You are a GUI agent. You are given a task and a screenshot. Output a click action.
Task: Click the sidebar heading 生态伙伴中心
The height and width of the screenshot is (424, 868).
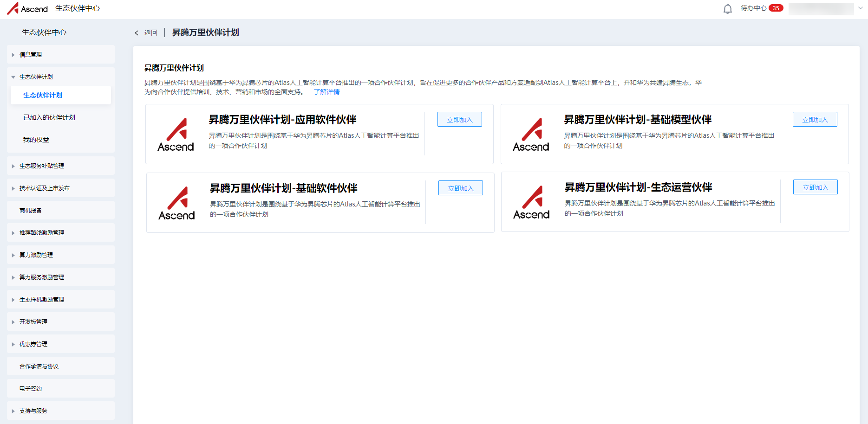click(44, 32)
